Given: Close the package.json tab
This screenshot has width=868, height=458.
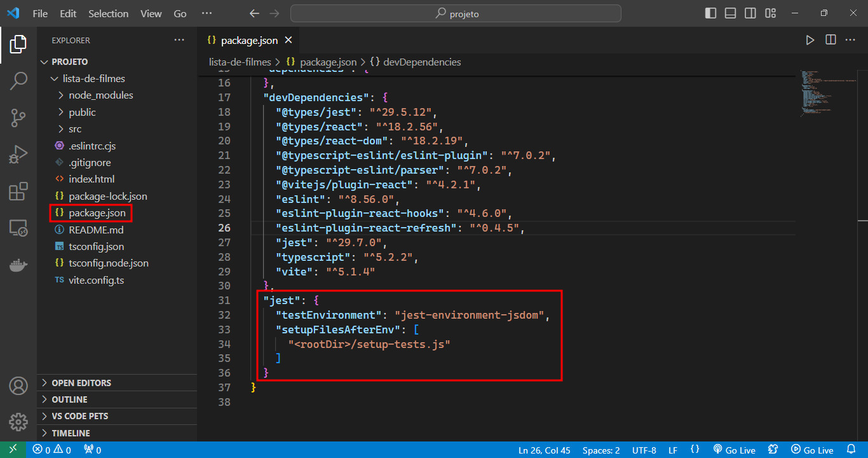Looking at the screenshot, I should click(x=288, y=40).
